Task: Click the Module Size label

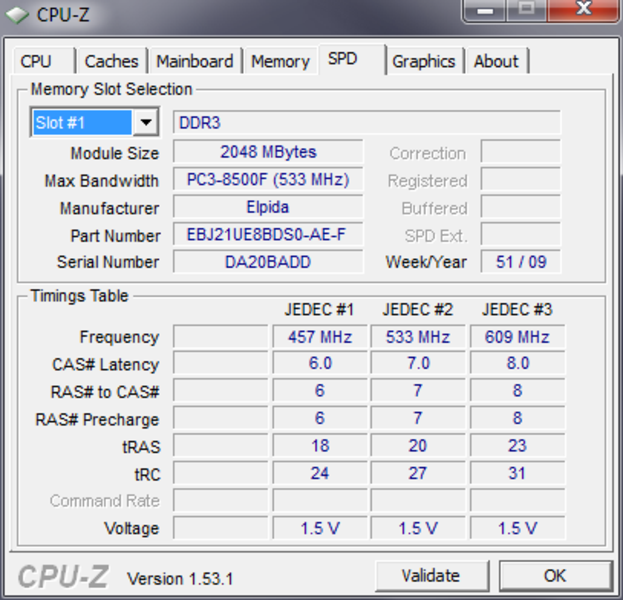Action: [115, 153]
